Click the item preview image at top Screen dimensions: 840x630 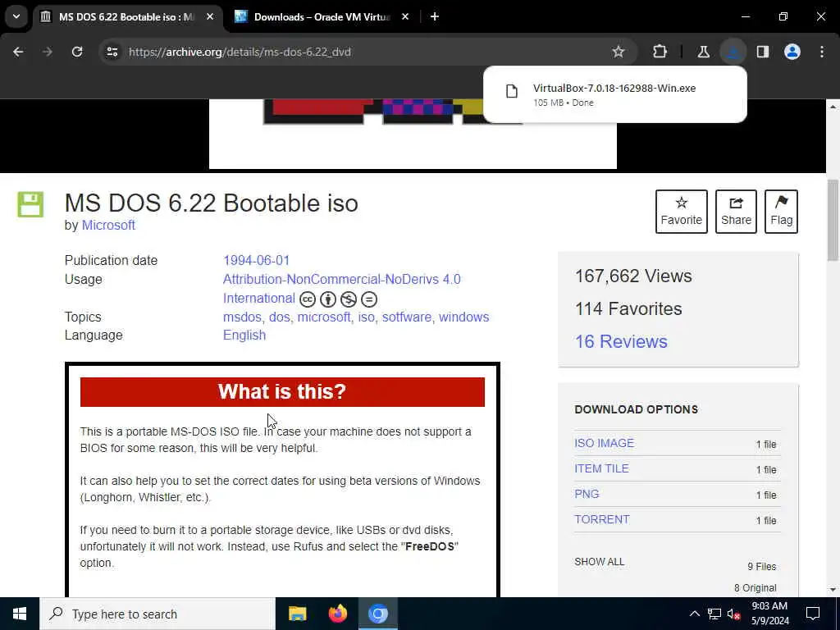click(x=413, y=134)
